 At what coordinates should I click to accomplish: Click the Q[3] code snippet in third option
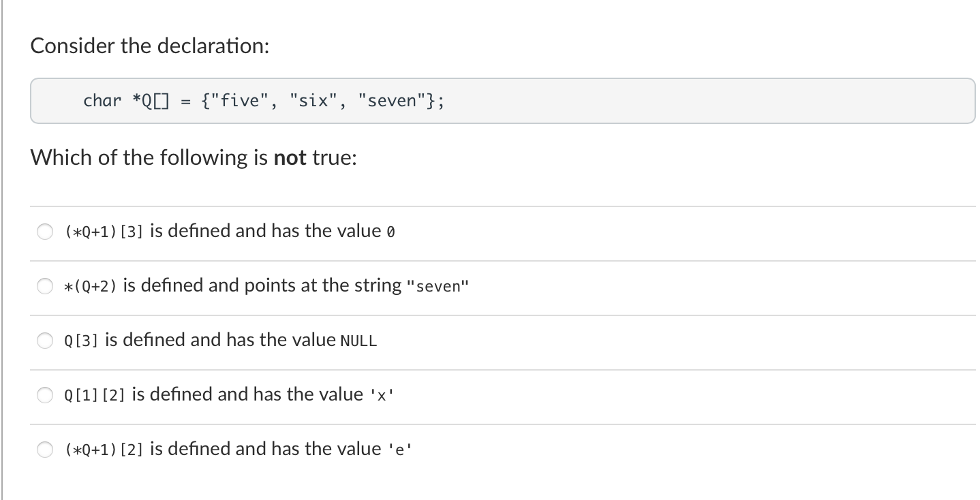[x=81, y=341]
